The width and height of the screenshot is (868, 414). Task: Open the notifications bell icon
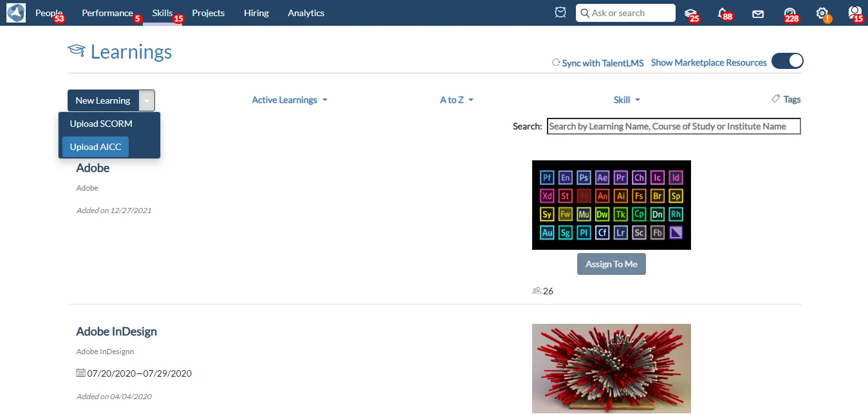723,13
